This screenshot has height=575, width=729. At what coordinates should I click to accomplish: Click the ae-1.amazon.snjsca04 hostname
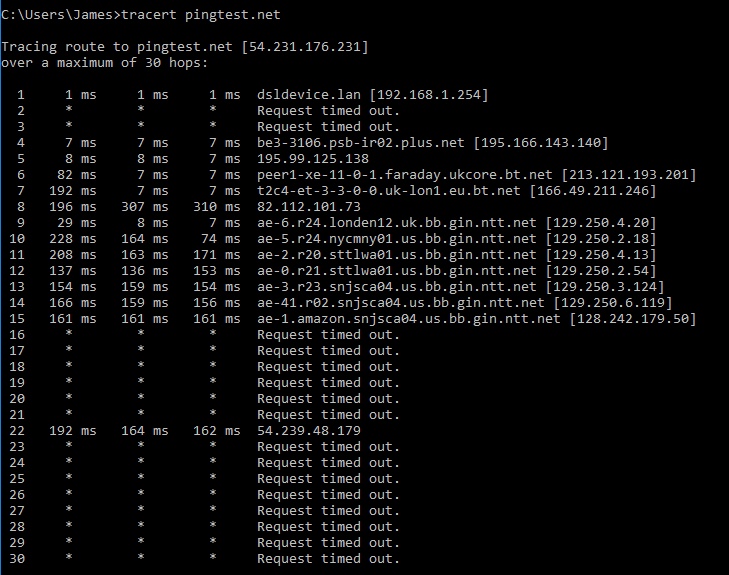pyautogui.click(x=409, y=318)
